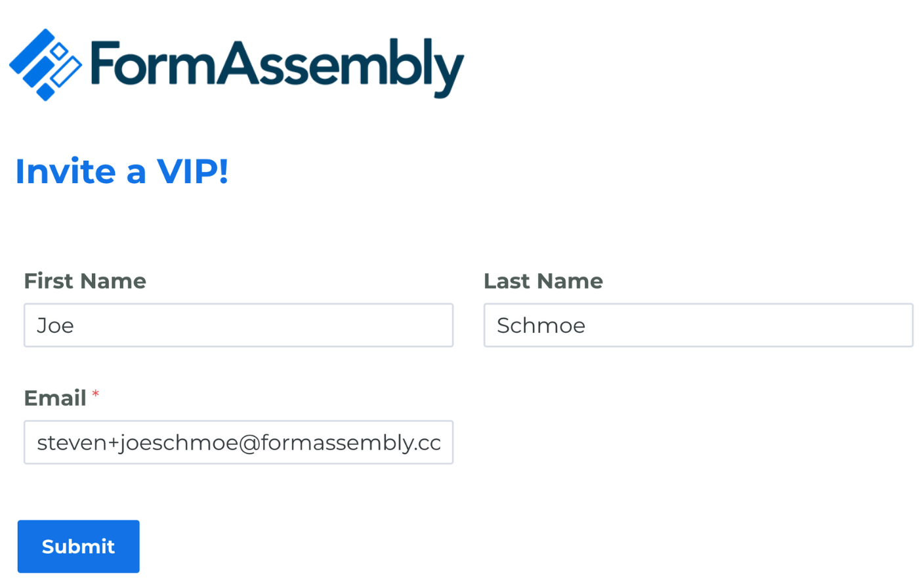Place cursor on the text Schmoe

point(541,325)
